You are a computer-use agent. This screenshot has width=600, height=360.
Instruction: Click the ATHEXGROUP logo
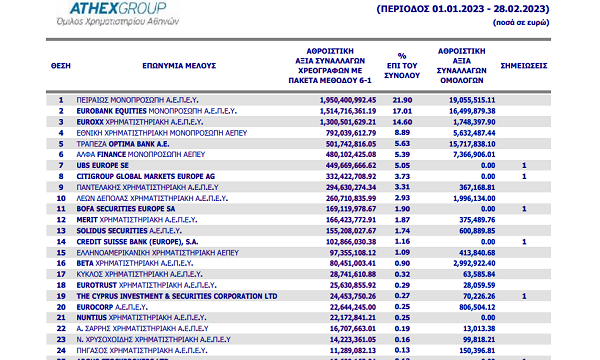pyautogui.click(x=118, y=13)
